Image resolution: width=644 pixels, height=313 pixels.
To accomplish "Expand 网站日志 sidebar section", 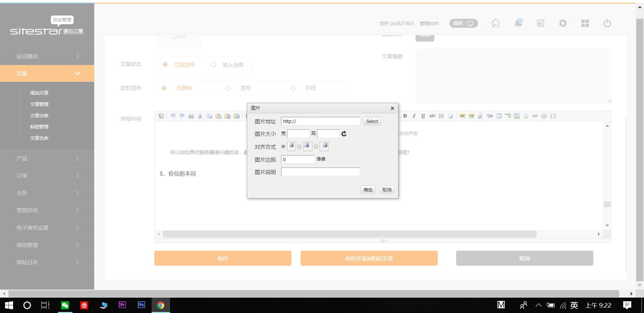I will tap(47, 262).
